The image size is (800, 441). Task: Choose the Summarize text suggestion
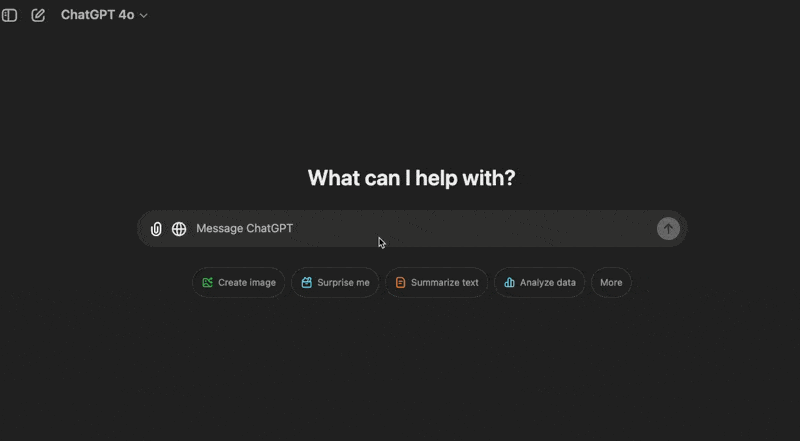pyautogui.click(x=437, y=283)
